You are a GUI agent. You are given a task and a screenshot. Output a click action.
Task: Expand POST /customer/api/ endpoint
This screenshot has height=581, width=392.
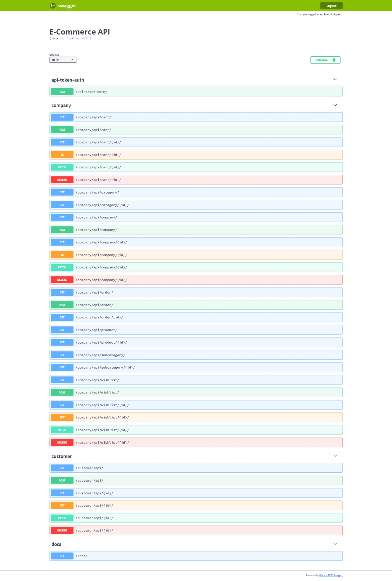(196, 480)
